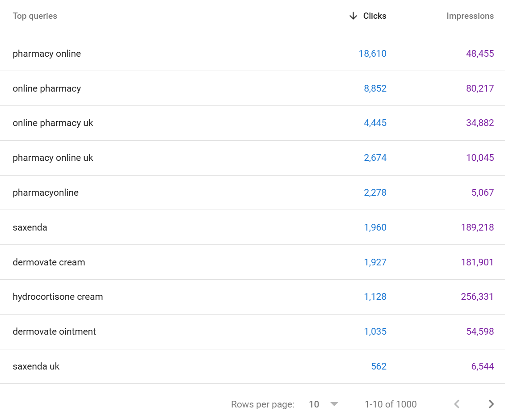505x420 pixels.
Task: Sort table by Clicks column header
Action: click(x=375, y=16)
